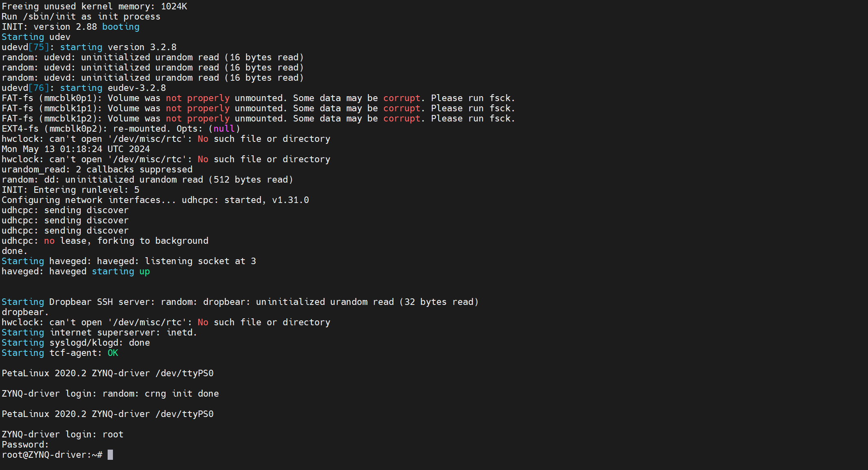
Task: Click the 'haveged starting up' line
Action: pos(76,271)
